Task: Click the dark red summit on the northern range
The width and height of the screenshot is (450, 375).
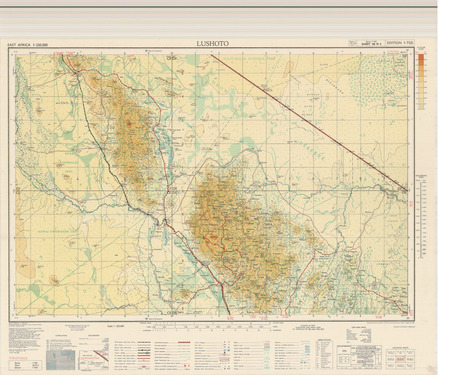Action: point(129,125)
